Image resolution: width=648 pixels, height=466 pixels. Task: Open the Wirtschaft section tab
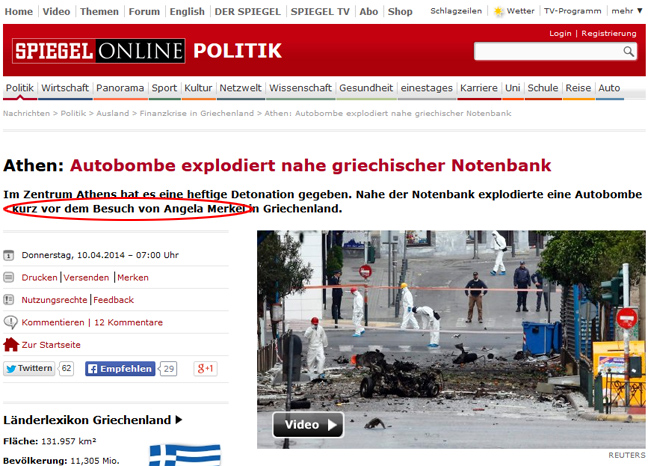point(65,88)
